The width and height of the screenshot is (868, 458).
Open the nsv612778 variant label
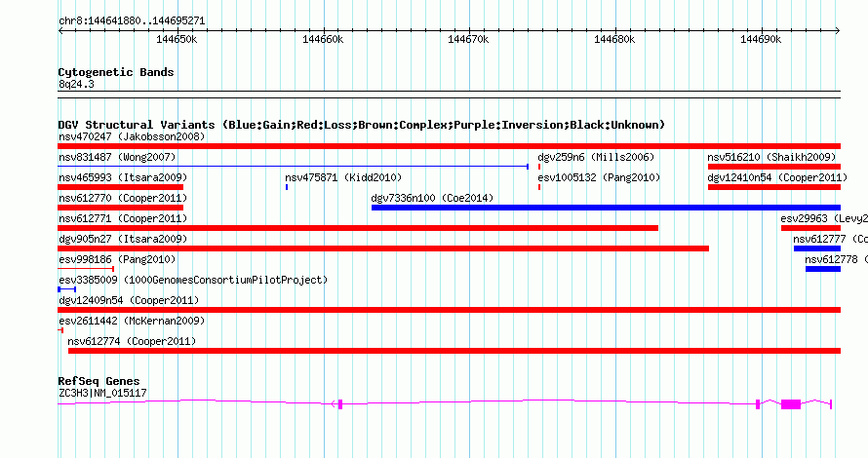coord(837,259)
